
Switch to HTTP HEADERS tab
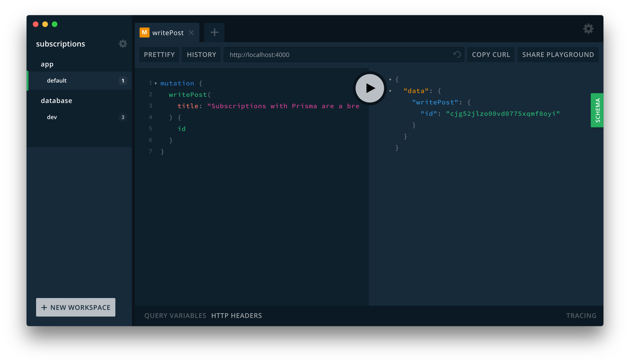pos(236,316)
